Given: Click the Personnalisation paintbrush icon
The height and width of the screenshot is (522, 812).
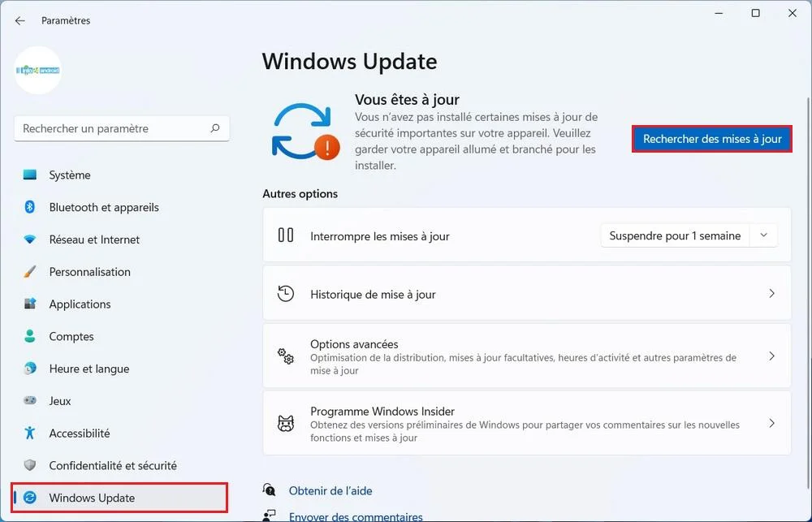Looking at the screenshot, I should click(30, 271).
